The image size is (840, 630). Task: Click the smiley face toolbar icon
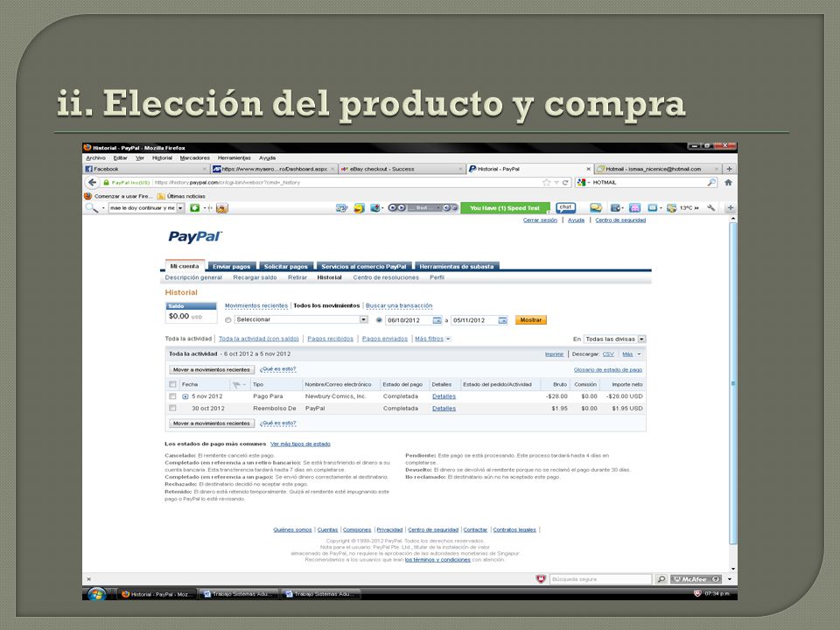tap(359, 208)
